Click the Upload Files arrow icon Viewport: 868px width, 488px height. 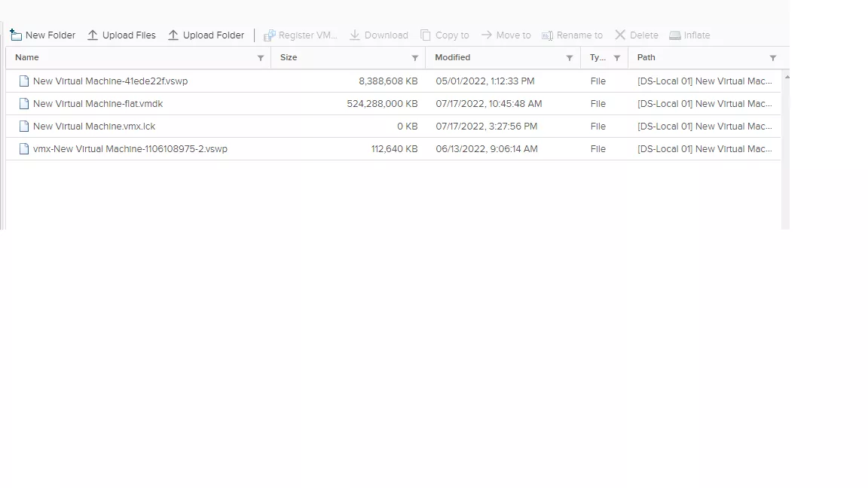pos(93,35)
